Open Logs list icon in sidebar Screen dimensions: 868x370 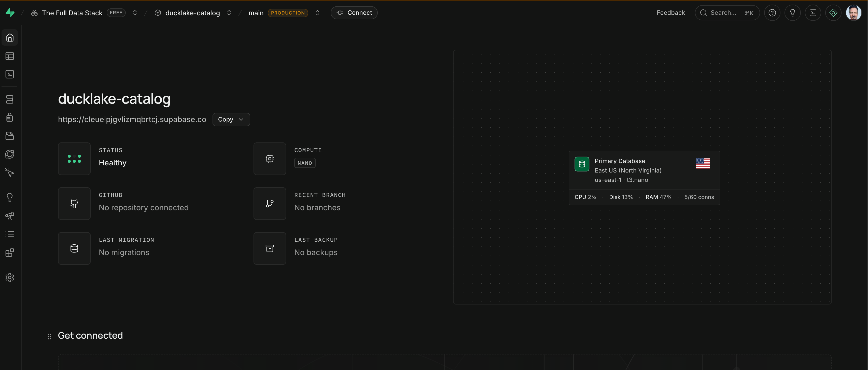(x=10, y=234)
